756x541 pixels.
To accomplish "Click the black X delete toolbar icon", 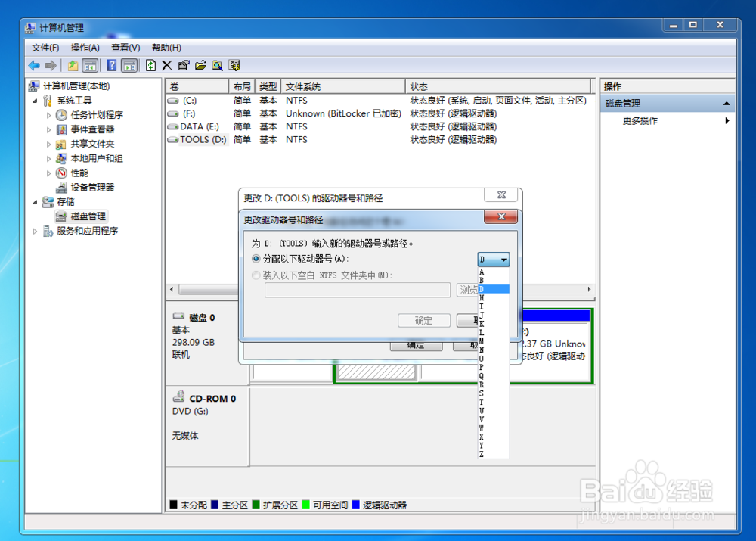I will 167,66.
